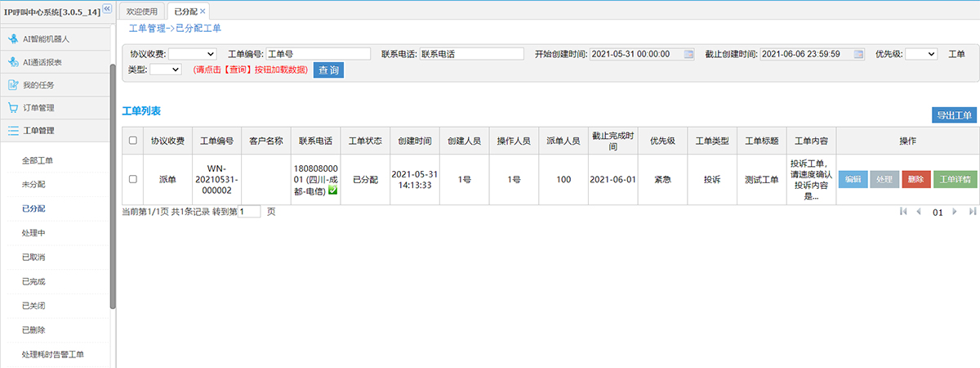Open 未分配 in the sidebar
This screenshot has height=368, width=980.
[x=32, y=185]
